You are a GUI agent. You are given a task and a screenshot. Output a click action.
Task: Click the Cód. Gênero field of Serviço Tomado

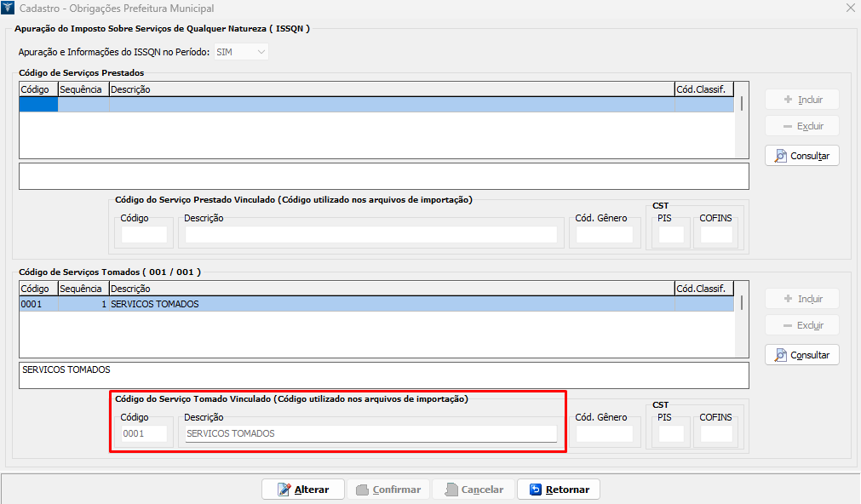tap(605, 434)
